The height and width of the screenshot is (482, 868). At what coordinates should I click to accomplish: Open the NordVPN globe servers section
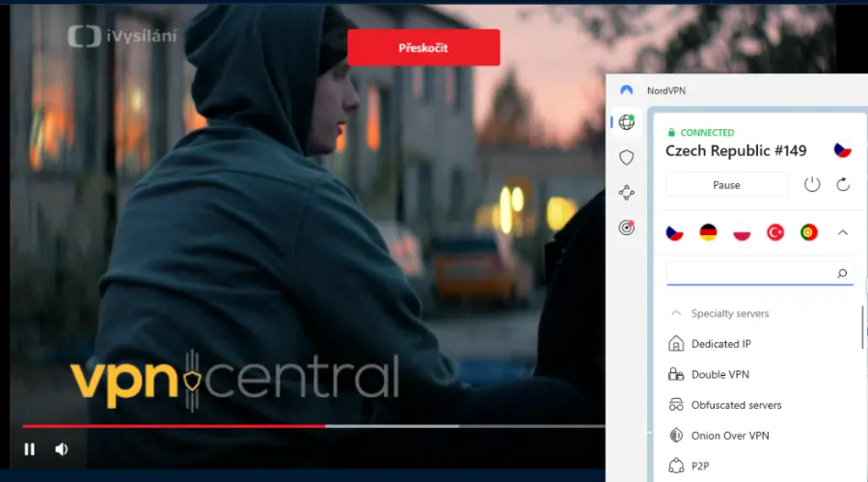[627, 121]
